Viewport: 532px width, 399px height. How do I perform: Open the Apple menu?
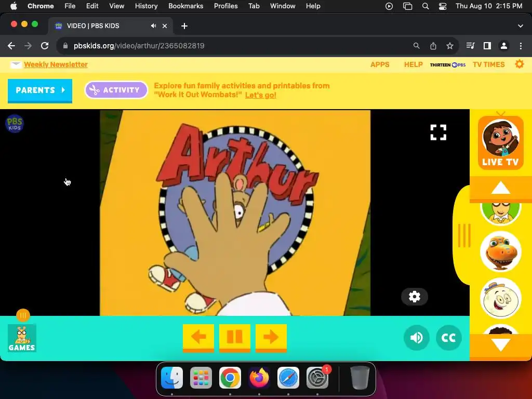[x=13, y=6]
